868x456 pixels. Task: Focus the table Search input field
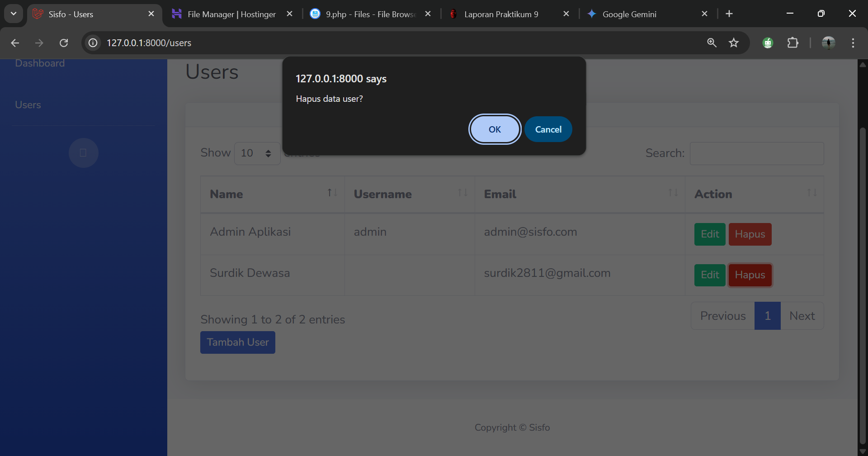756,154
